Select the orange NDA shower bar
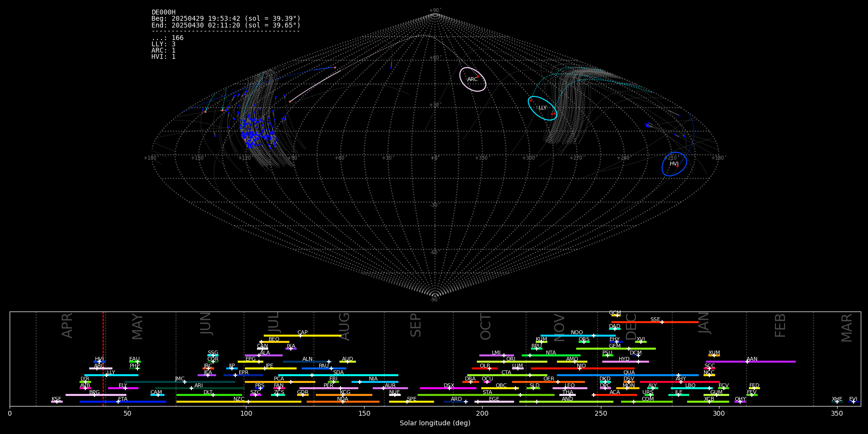Image resolution: width=868 pixels, height=434 pixels. [343, 402]
